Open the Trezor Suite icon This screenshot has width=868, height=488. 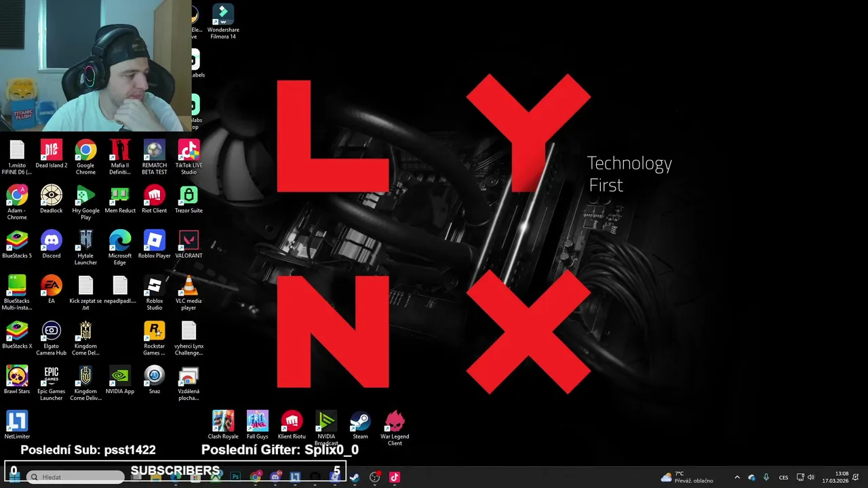(x=189, y=199)
